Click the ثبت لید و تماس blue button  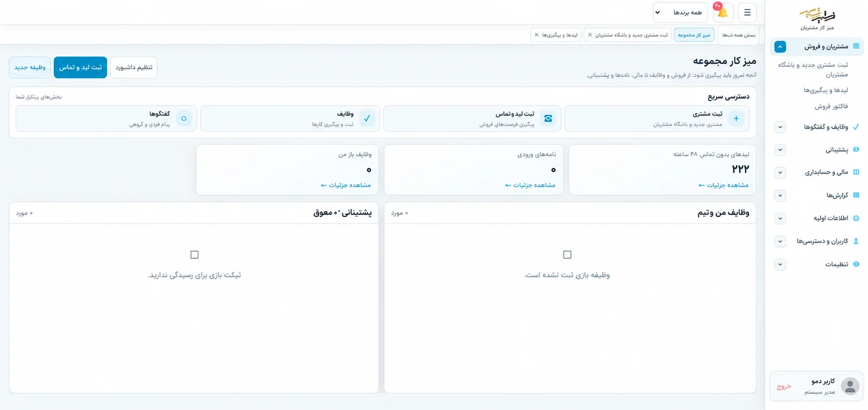click(x=80, y=67)
